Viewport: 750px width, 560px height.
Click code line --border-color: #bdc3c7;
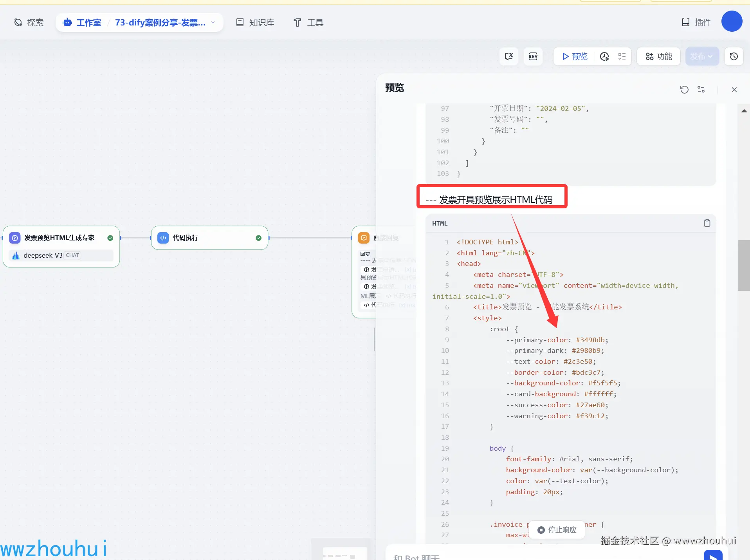[555, 372]
